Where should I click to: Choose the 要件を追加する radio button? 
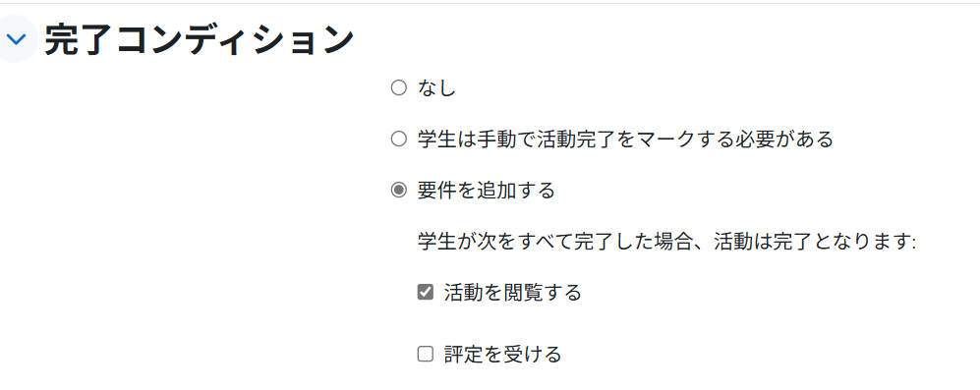[398, 190]
